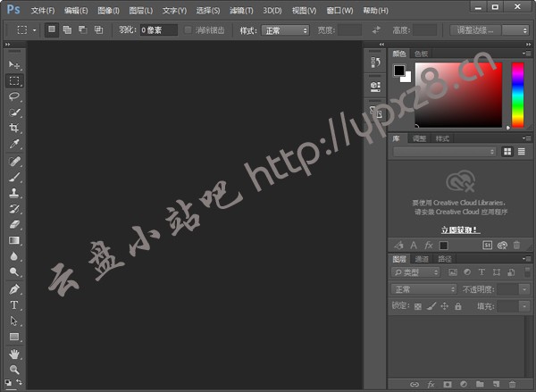Open the fill 填充 dropdown arrow
The height and width of the screenshot is (392, 536).
tap(524, 306)
